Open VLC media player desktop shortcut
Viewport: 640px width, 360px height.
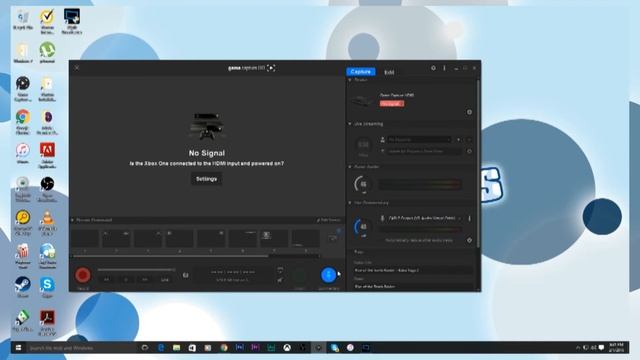point(47,223)
